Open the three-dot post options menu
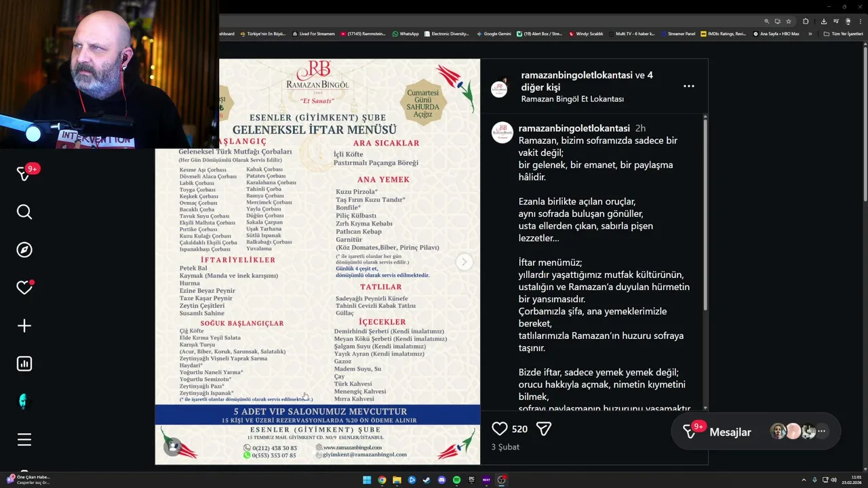This screenshot has height=488, width=868. click(689, 86)
